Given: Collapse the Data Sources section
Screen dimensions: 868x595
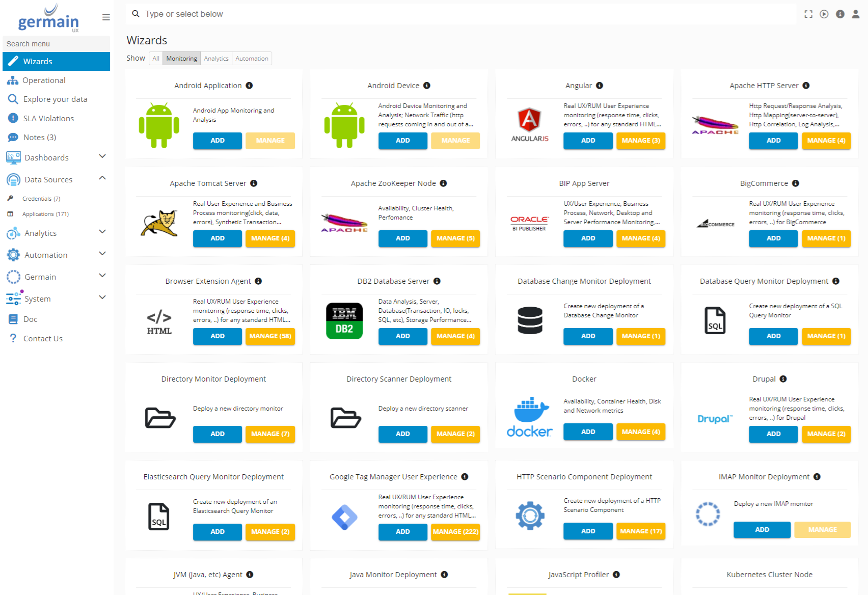Looking at the screenshot, I should 102,178.
